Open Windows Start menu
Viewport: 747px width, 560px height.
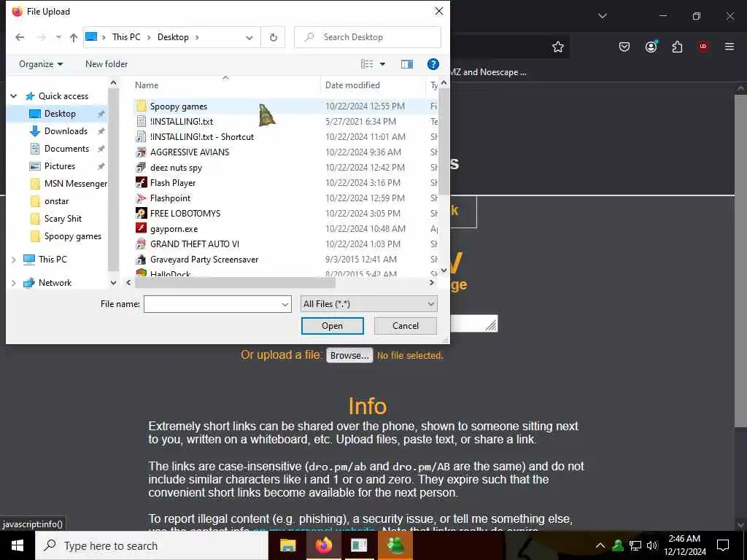point(18,545)
